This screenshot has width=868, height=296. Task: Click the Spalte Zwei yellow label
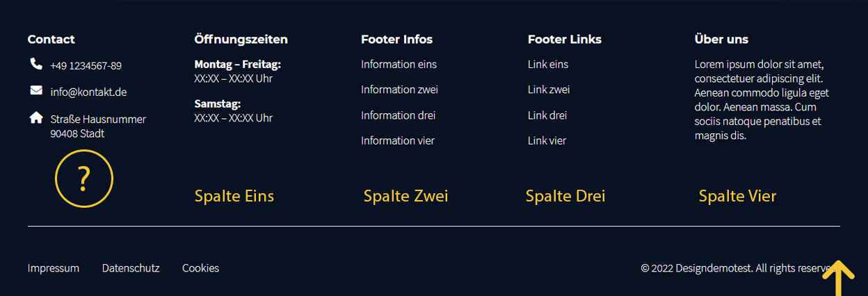pos(405,196)
